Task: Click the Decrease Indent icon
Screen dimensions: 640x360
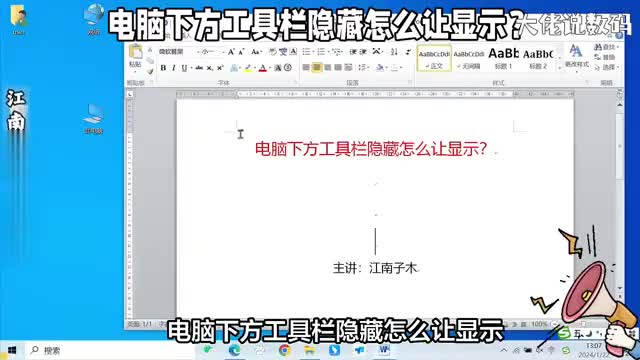Action: [x=353, y=52]
